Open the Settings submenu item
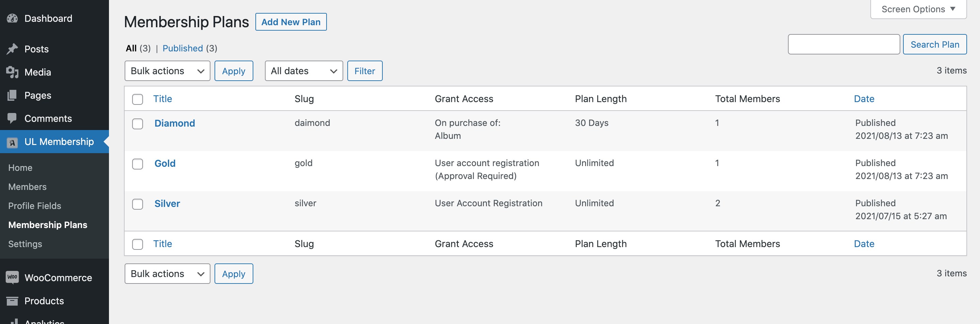Image resolution: width=980 pixels, height=324 pixels. 25,244
